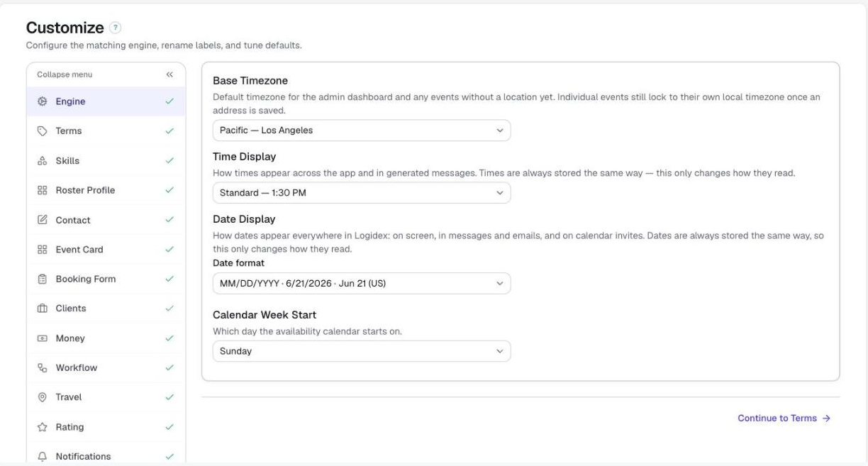Click the Base Timezone heading
Image resolution: width=868 pixels, height=466 pixels.
point(250,81)
